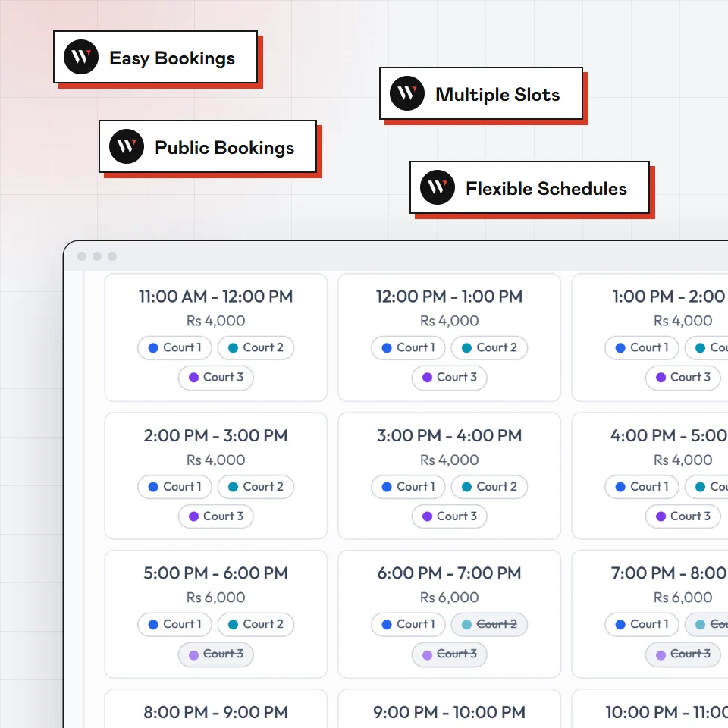
Task: Click Rs 4,000 price under 11:00 AM slot
Action: [216, 321]
